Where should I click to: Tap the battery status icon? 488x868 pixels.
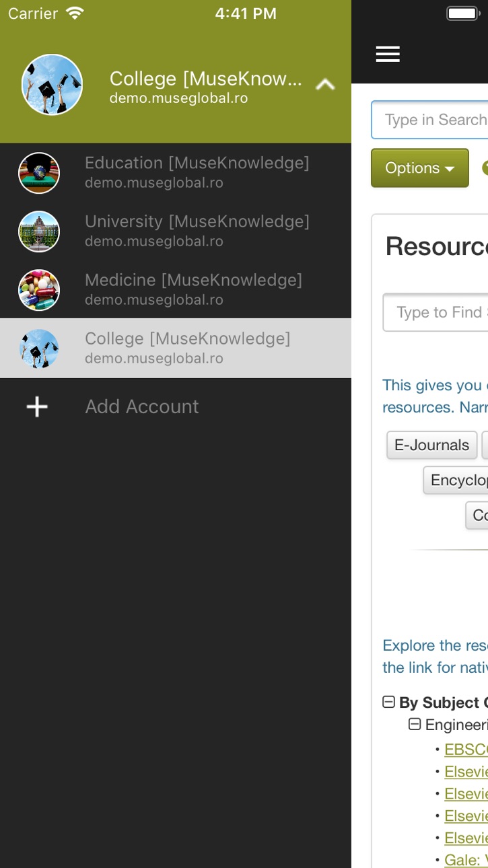(x=463, y=13)
